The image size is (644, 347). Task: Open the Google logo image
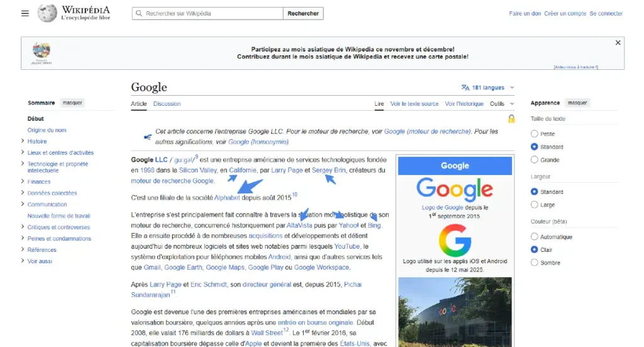click(x=455, y=189)
